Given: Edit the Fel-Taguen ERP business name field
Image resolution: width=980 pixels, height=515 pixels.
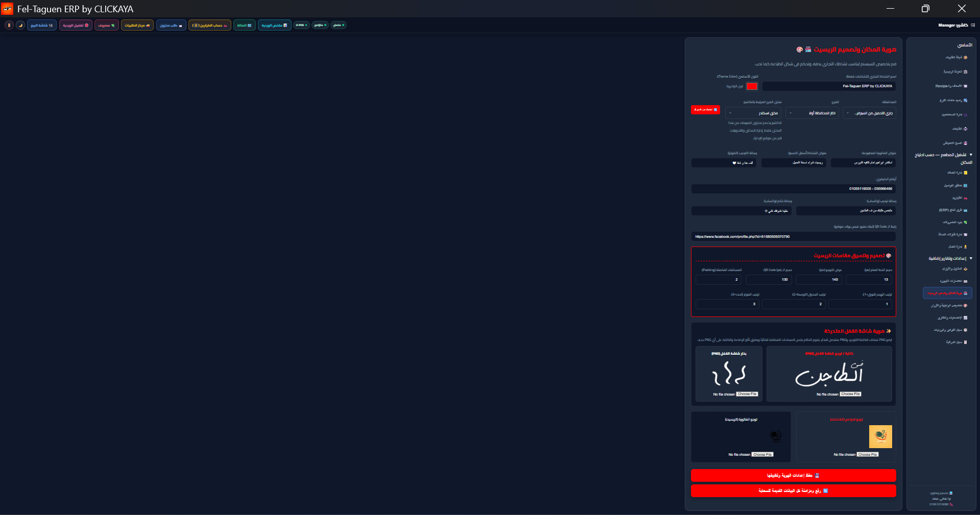Looking at the screenshot, I should (x=829, y=86).
